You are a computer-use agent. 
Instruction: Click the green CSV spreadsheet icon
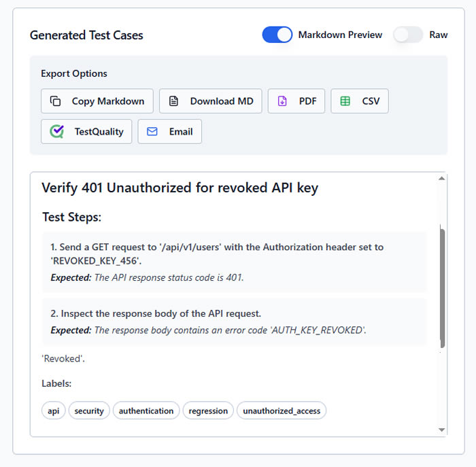click(x=345, y=101)
